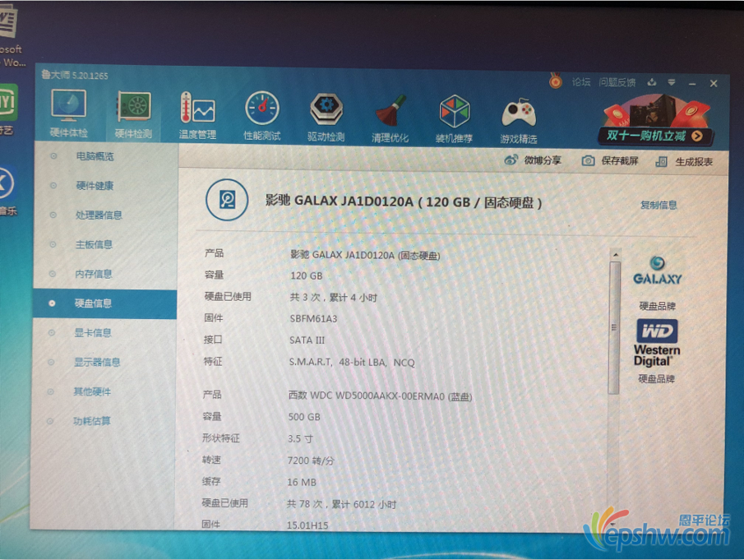The width and height of the screenshot is (744, 560).
Task: Open 游戏精选 gamepad icon
Action: pyautogui.click(x=519, y=119)
